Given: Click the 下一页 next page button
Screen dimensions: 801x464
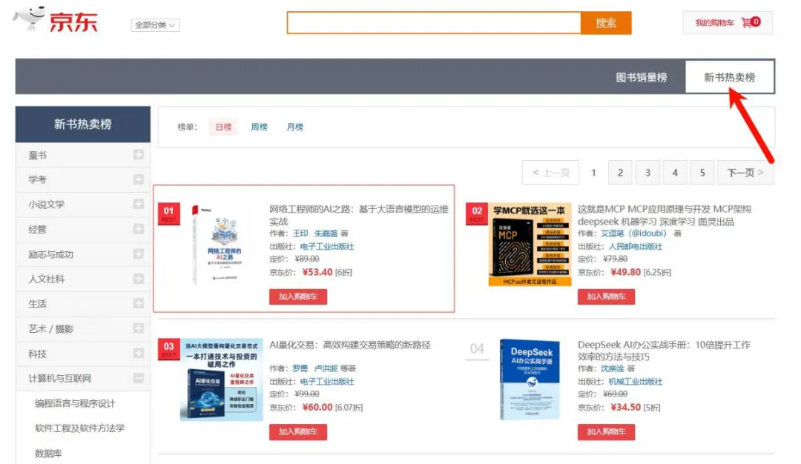Looking at the screenshot, I should pyautogui.click(x=746, y=173).
